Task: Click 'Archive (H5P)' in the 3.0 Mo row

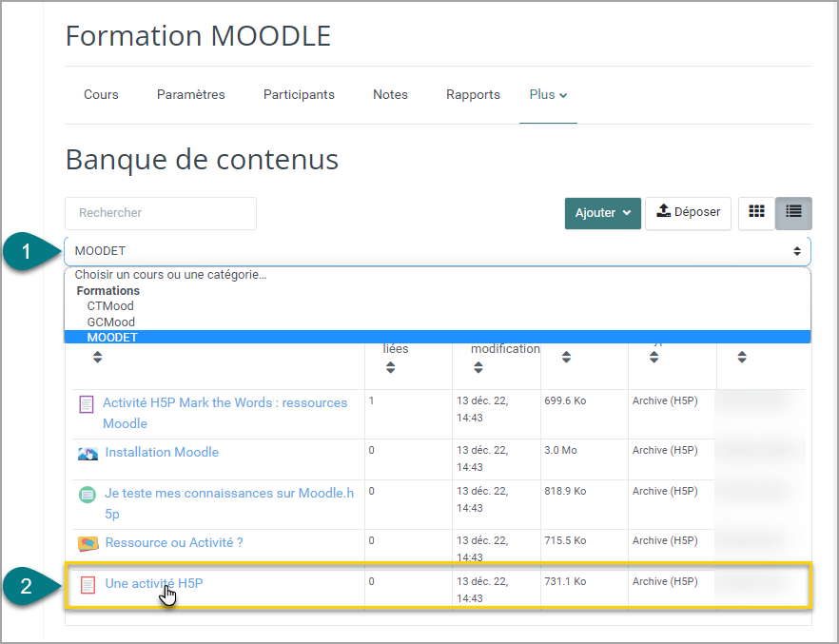Action: (665, 450)
